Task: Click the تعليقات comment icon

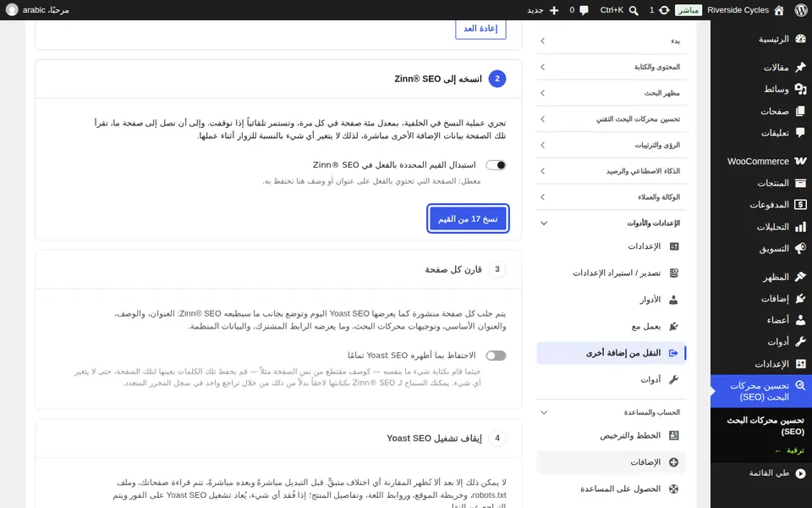Action: pyautogui.click(x=801, y=133)
